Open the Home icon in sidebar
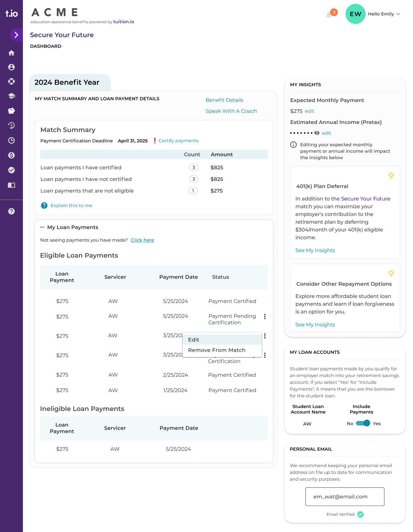 coord(12,53)
